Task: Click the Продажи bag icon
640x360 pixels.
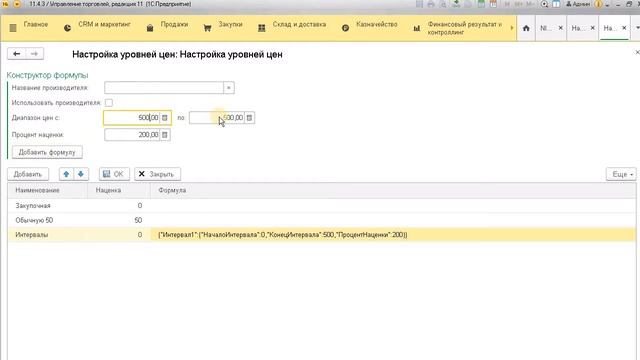Action: click(150, 28)
